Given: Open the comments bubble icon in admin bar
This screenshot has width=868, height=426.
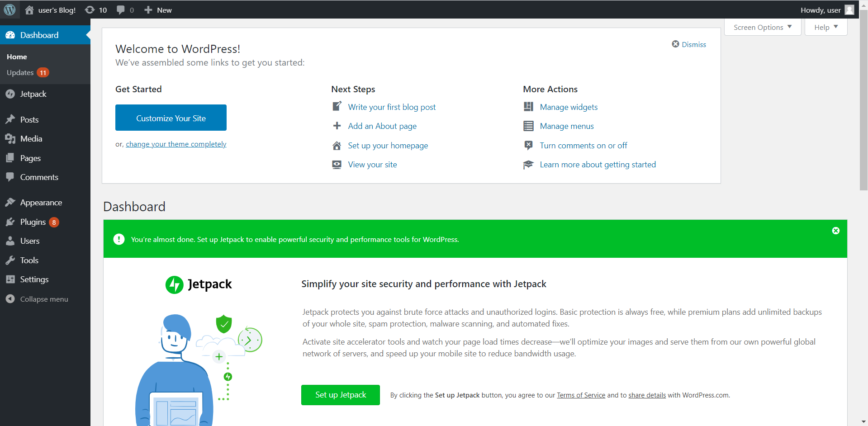Looking at the screenshot, I should 120,10.
